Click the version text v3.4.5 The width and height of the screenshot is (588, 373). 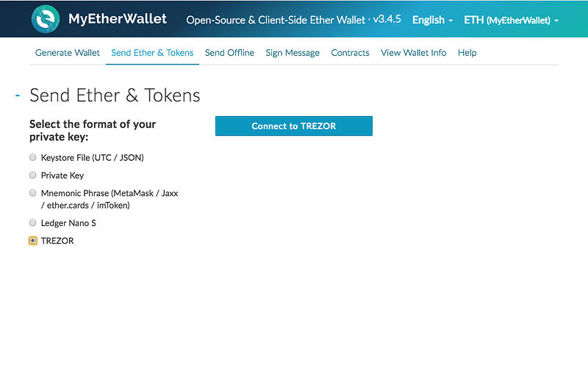click(387, 19)
